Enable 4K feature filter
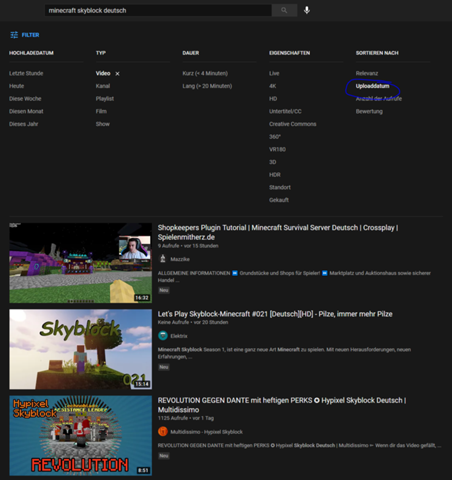Screen dimensions: 452x480 coord(272,86)
